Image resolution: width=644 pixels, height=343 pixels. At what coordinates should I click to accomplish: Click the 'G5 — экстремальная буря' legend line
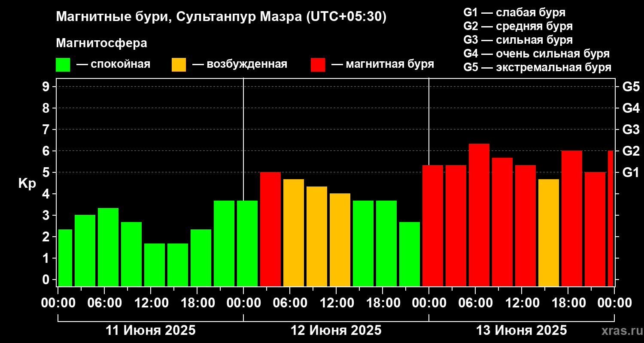tap(538, 67)
